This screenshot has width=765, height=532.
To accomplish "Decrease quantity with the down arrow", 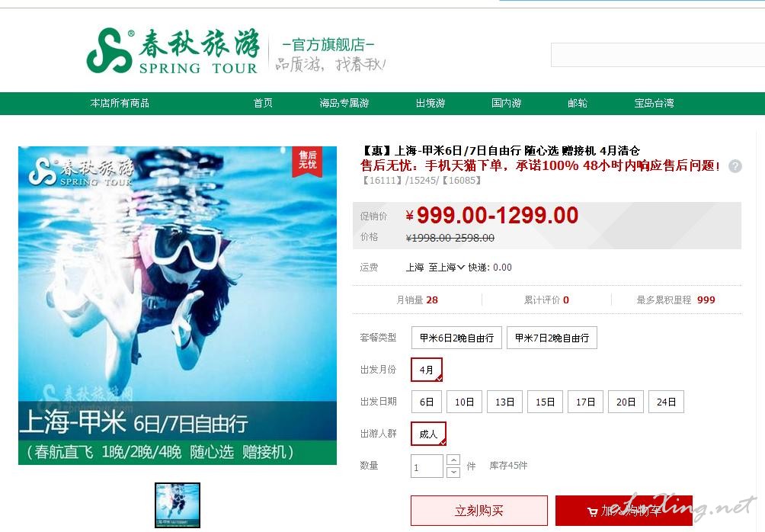I will click(453, 472).
